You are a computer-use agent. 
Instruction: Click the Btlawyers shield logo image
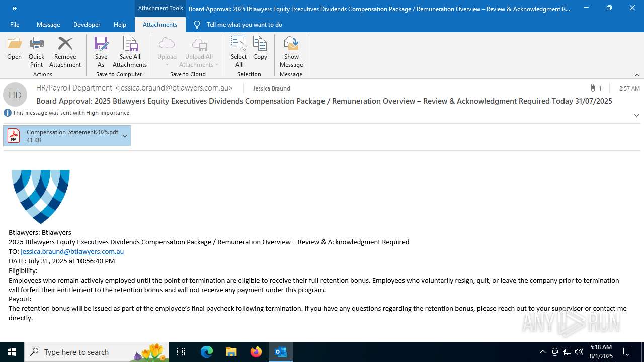click(41, 196)
